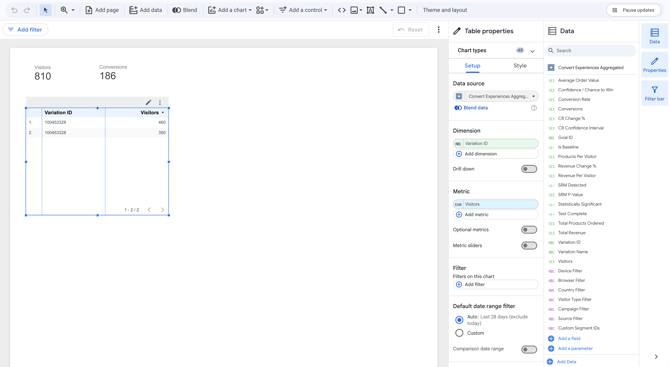Image resolution: width=670 pixels, height=367 pixels.
Task: Select the Statistically Significant field
Action: coord(579,204)
